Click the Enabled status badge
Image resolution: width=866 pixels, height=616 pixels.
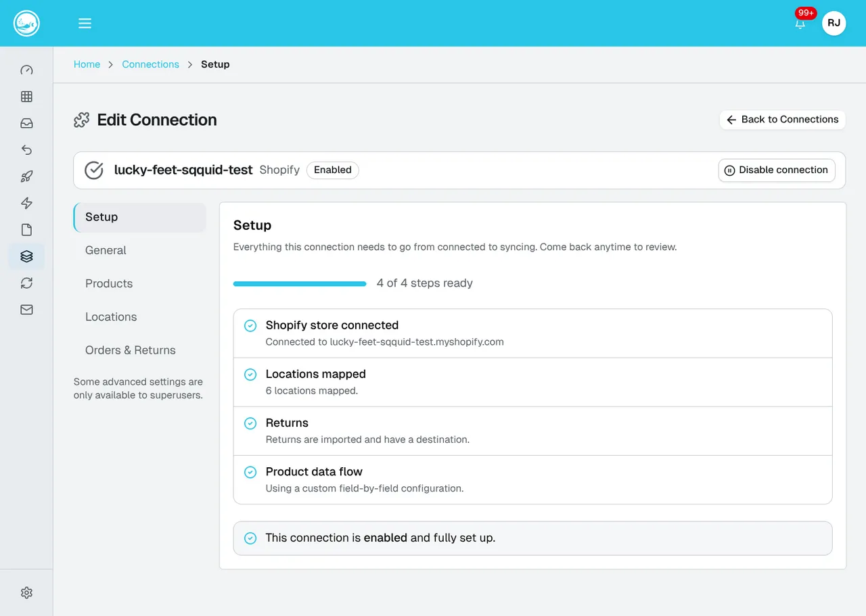(333, 170)
